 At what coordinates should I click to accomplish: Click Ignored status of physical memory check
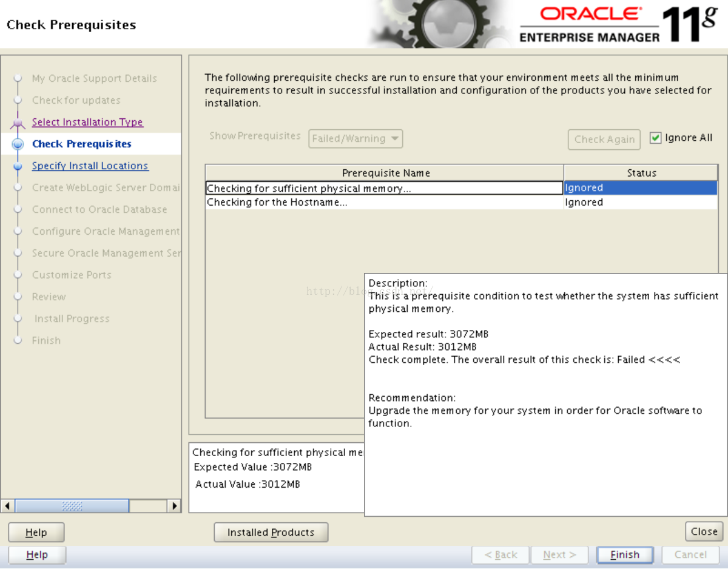coord(640,188)
